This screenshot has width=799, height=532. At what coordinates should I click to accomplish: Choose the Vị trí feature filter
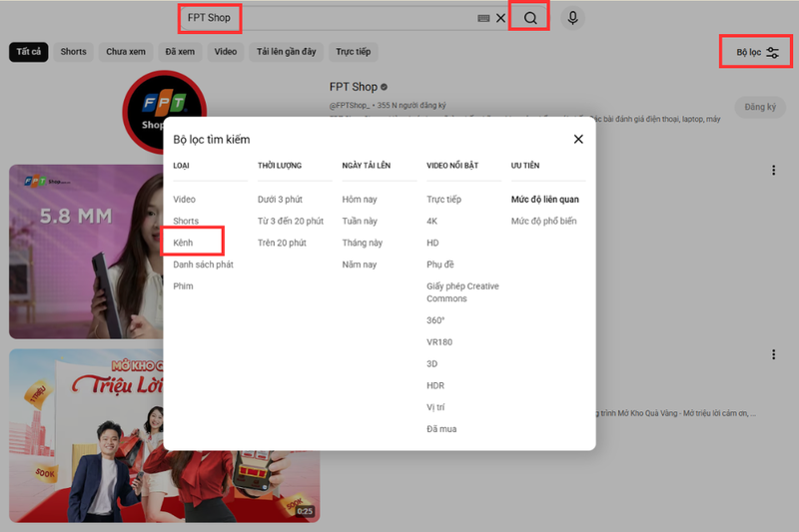[x=435, y=407]
